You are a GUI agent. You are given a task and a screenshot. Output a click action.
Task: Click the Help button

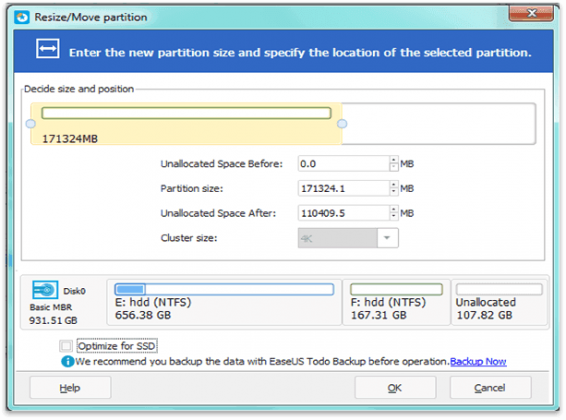click(70, 388)
